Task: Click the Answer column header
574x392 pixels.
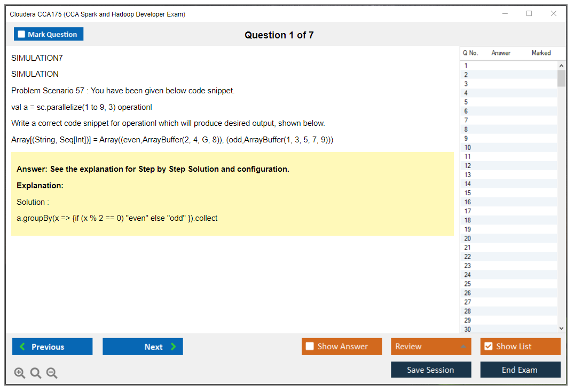Action: (501, 53)
